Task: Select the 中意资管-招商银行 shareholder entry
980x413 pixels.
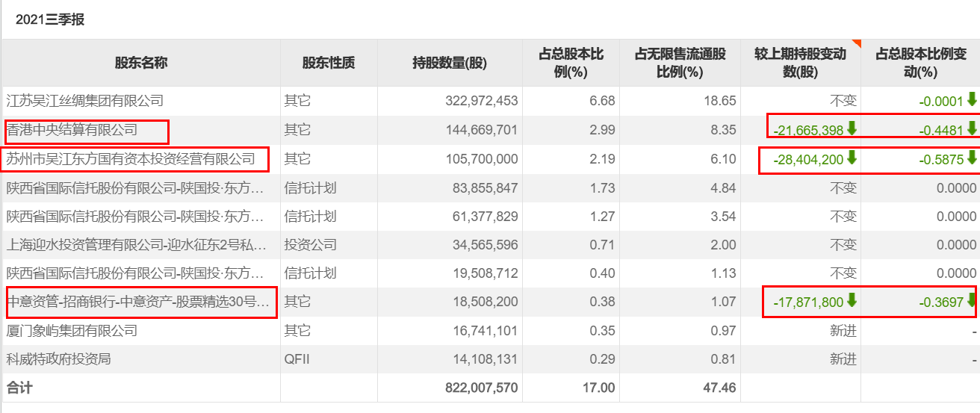Action: (x=137, y=302)
